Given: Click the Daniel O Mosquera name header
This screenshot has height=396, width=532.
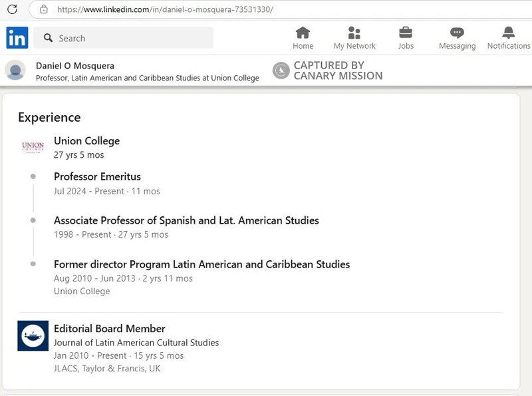Looking at the screenshot, I should pos(74,66).
